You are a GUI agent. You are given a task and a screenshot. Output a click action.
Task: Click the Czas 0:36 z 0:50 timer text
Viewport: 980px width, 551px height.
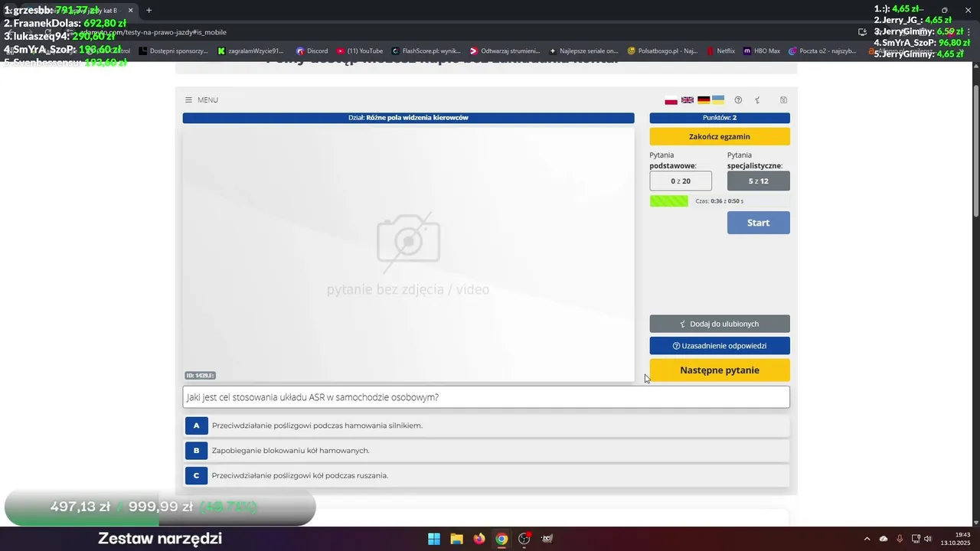pyautogui.click(x=720, y=201)
